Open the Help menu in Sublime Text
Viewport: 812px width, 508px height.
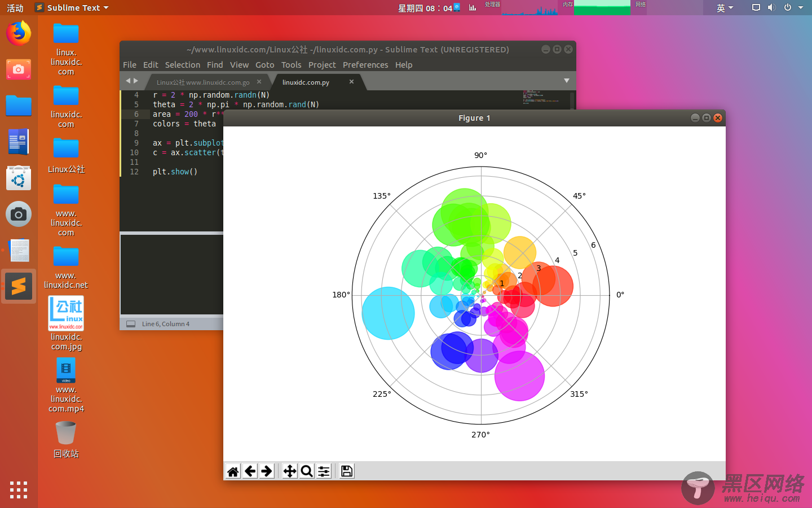click(x=404, y=65)
